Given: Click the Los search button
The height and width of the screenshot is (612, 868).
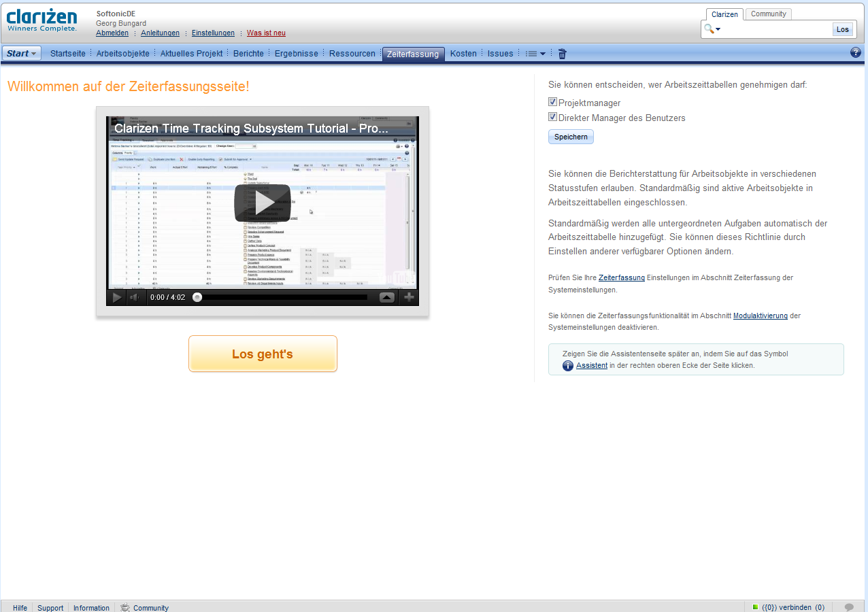Looking at the screenshot, I should 843,29.
